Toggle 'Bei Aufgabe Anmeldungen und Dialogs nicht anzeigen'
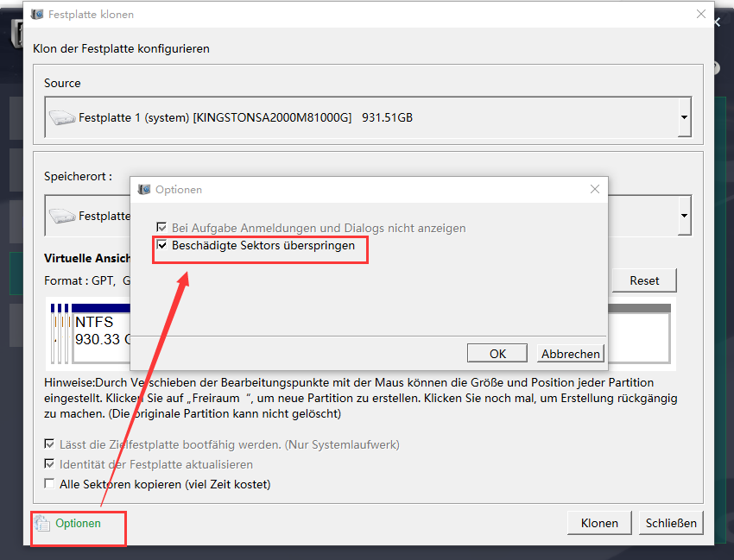734x560 pixels. point(162,228)
